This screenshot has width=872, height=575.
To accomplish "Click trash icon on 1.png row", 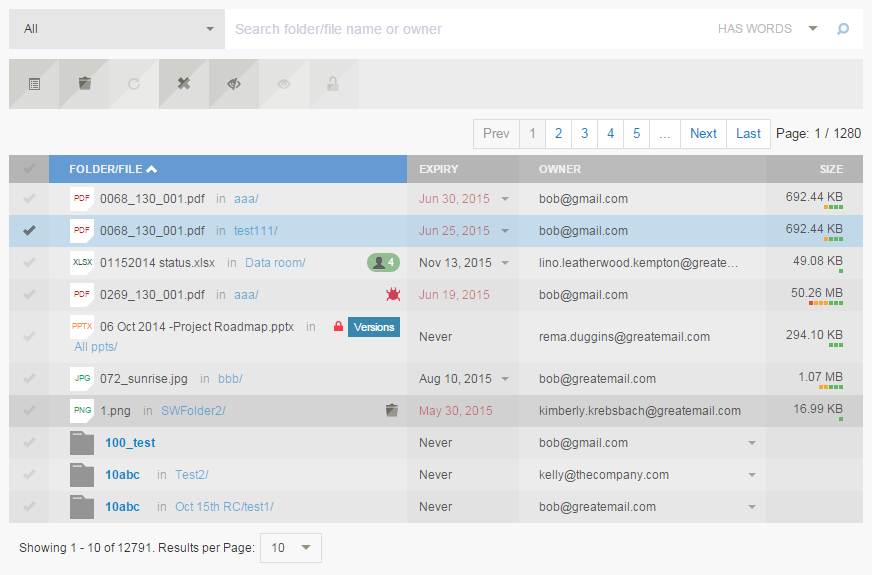I will coord(392,410).
